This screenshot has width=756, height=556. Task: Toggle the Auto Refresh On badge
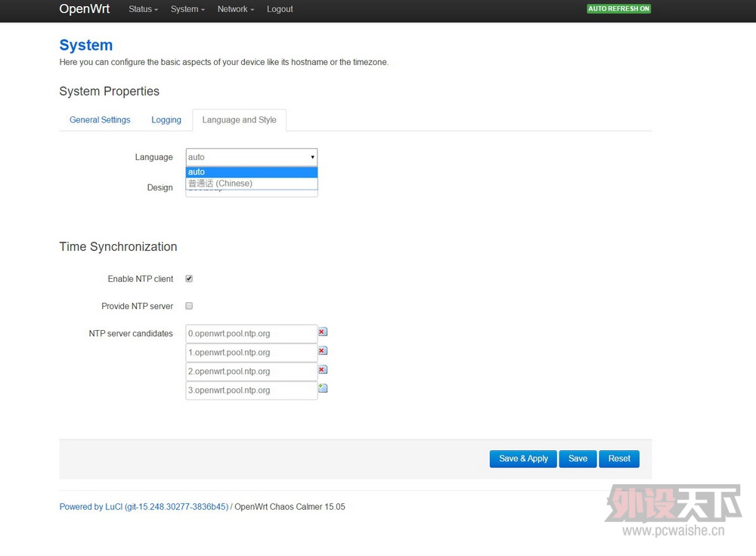618,8
